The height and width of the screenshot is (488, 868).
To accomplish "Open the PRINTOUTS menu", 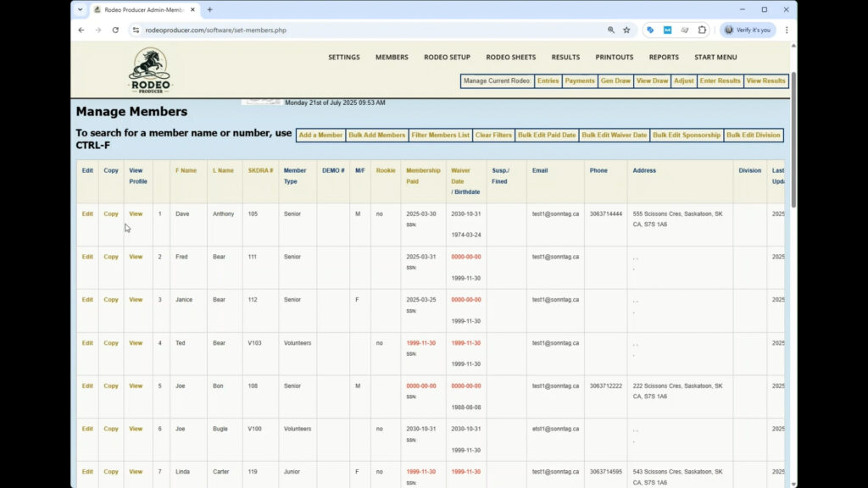I will pos(615,58).
